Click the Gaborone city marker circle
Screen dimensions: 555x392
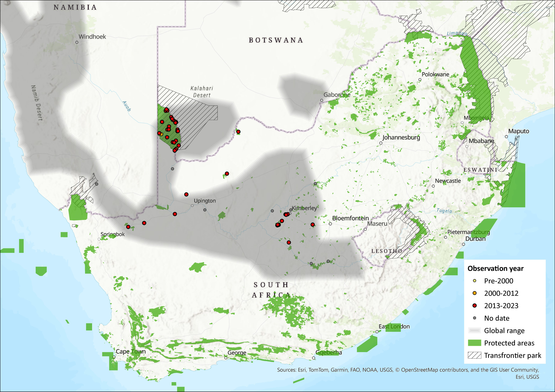(321, 100)
